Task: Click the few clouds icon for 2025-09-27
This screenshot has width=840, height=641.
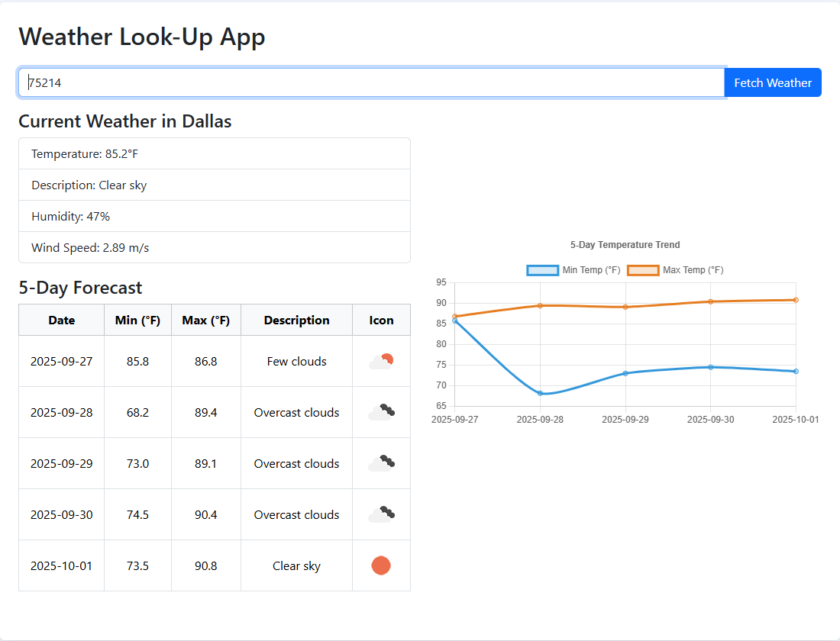Action: point(381,362)
